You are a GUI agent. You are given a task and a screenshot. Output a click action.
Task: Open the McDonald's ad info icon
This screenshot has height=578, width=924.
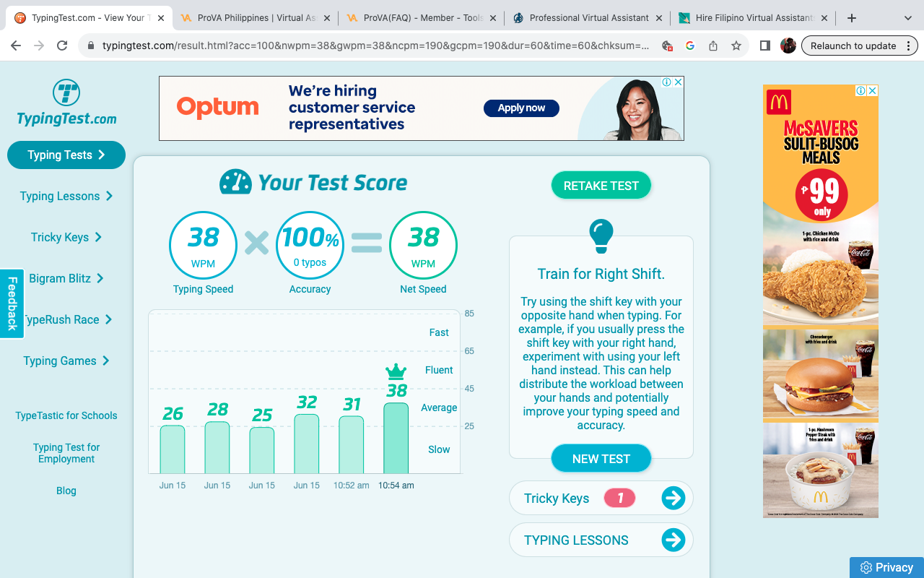[x=860, y=91]
